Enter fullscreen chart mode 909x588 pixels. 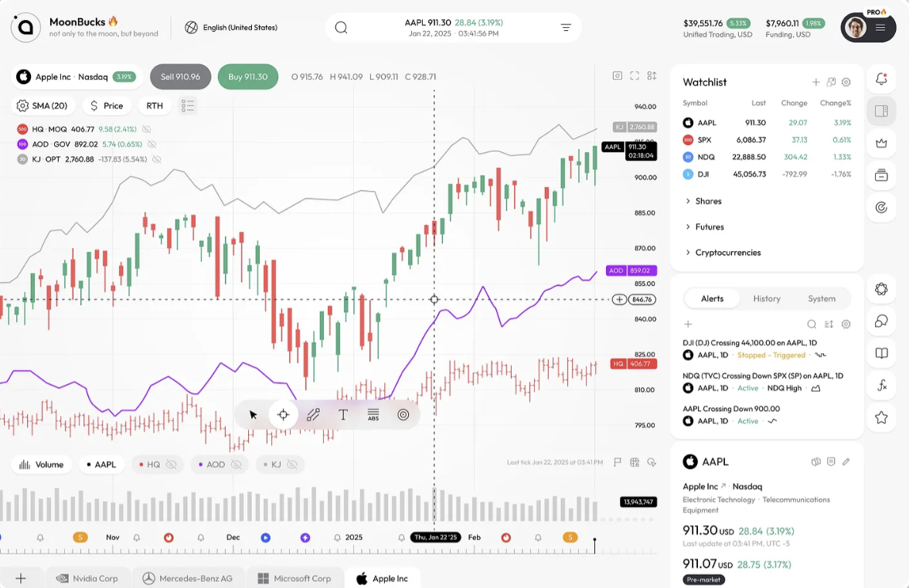[635, 76]
